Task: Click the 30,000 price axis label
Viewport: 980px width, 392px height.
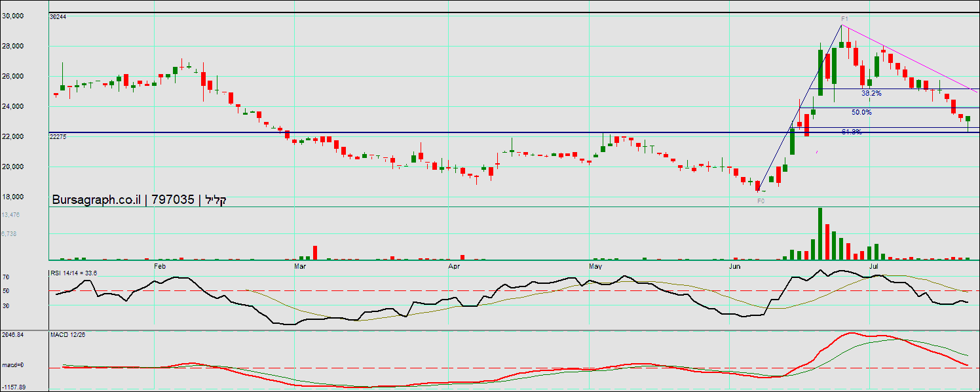Action: coord(13,16)
